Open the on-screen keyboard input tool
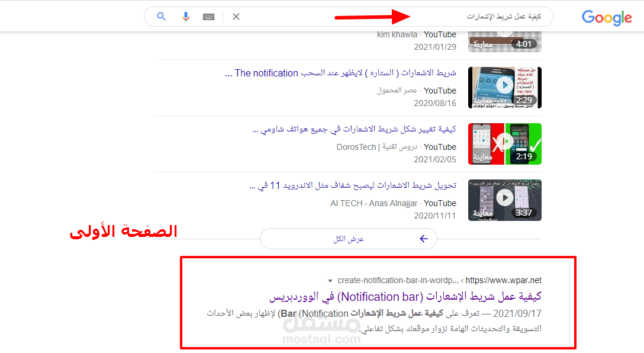The height and width of the screenshot is (353, 644). point(208,17)
